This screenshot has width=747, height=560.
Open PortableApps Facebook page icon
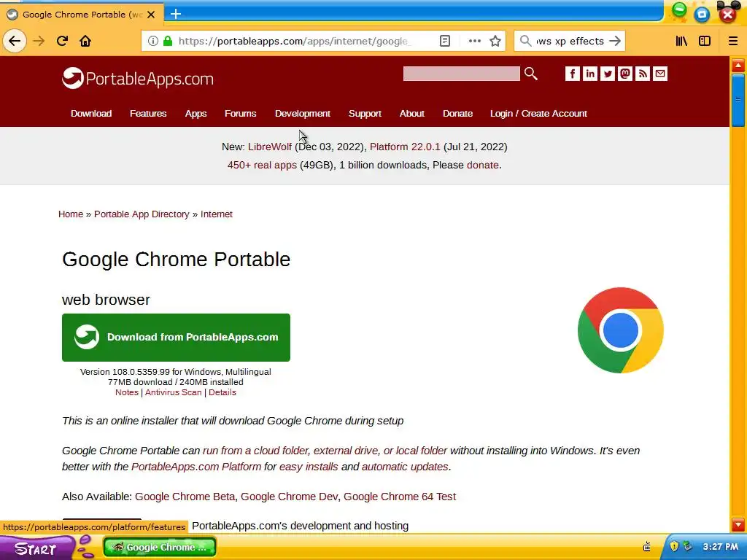(x=572, y=74)
